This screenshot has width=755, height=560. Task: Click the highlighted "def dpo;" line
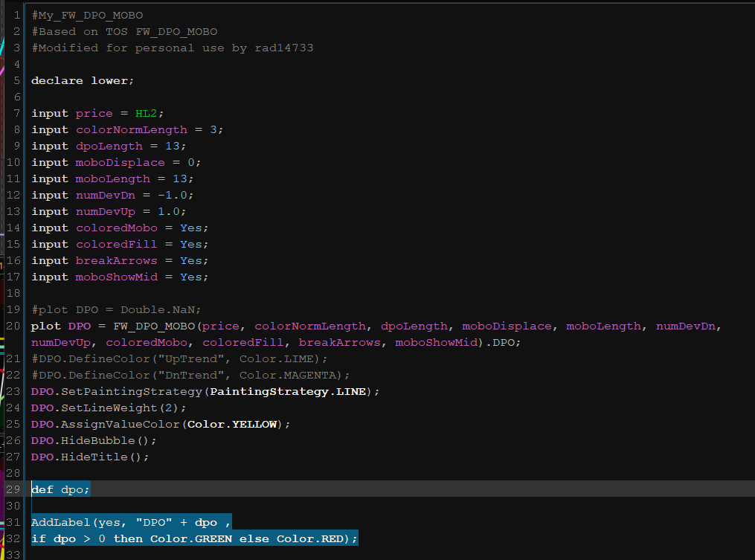tap(60, 489)
